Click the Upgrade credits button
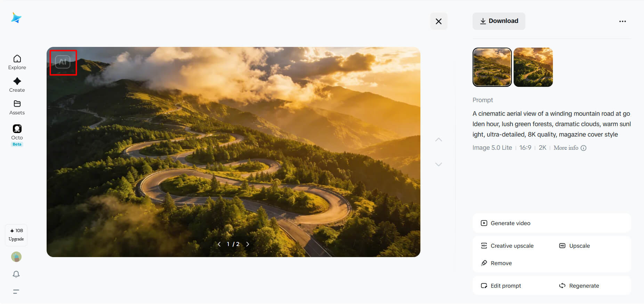This screenshot has width=644, height=304. (x=16, y=235)
